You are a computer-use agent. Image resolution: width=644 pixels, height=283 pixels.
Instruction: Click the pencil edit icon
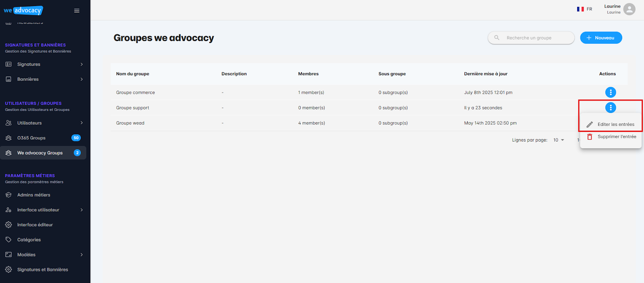(x=590, y=125)
